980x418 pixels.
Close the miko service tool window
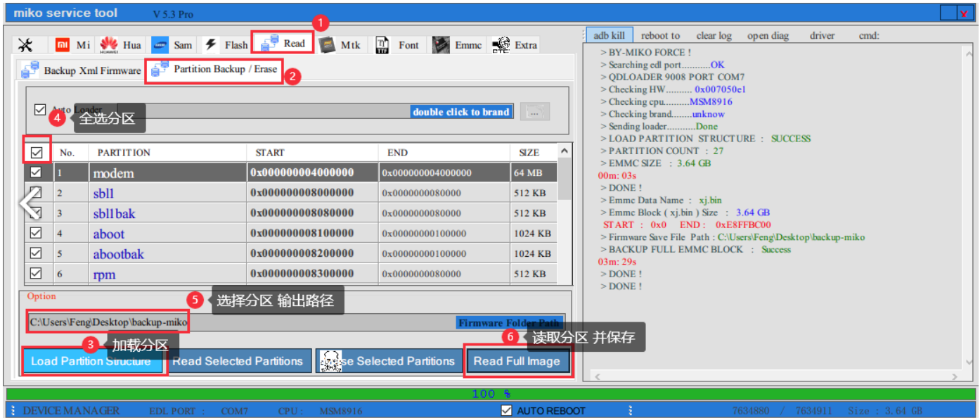pos(964,13)
